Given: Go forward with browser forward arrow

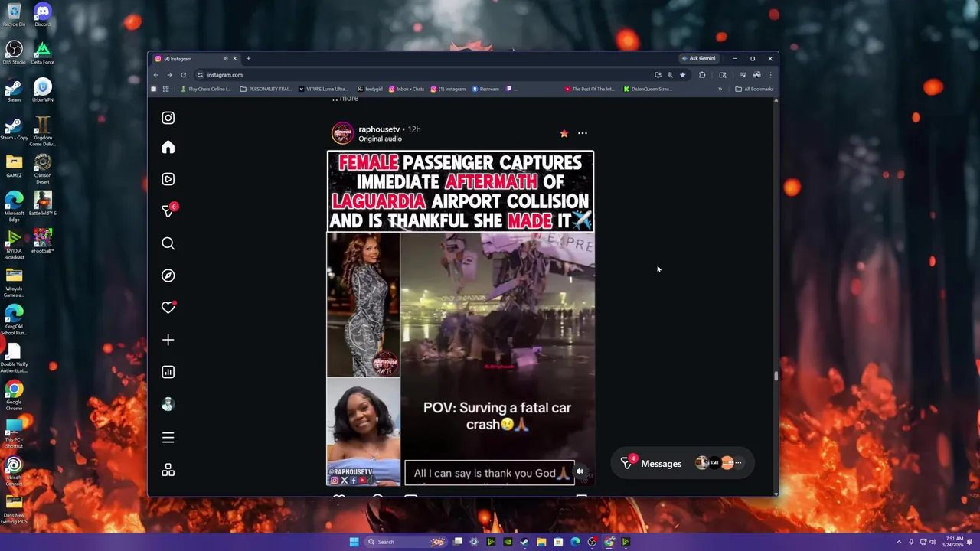Looking at the screenshot, I should (169, 75).
